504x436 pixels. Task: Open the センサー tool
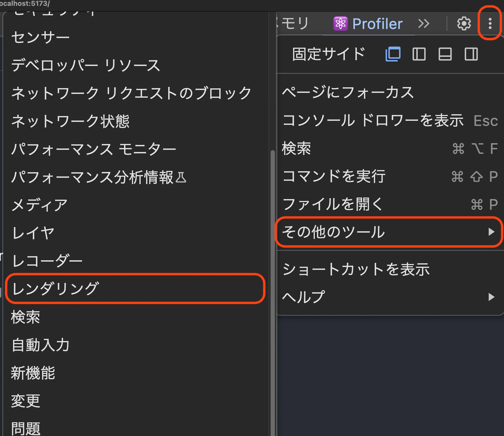(136, 37)
